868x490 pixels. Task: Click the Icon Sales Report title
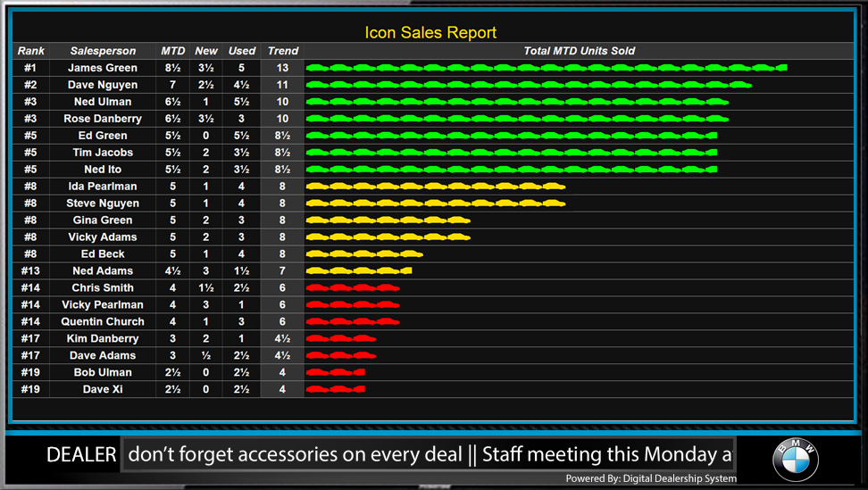[430, 33]
